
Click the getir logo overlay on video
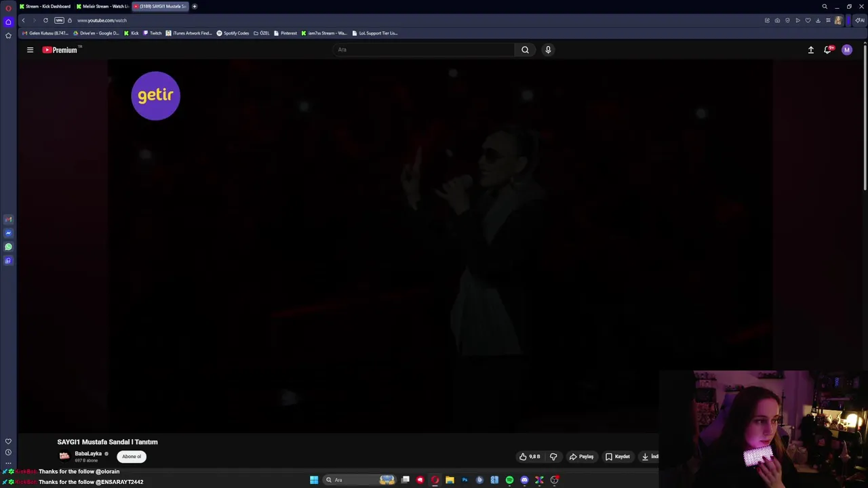pos(156,96)
